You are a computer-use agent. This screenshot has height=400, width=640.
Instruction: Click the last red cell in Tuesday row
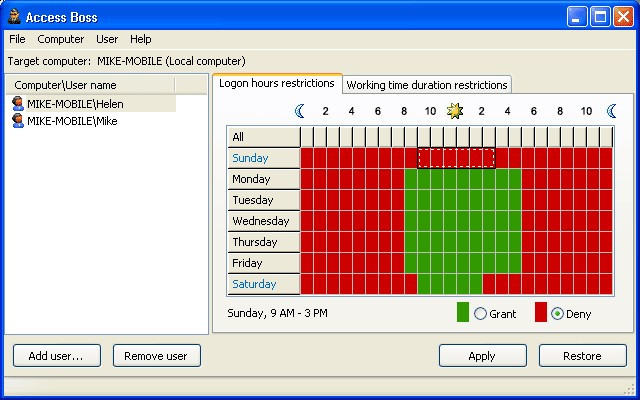pyautogui.click(x=606, y=200)
